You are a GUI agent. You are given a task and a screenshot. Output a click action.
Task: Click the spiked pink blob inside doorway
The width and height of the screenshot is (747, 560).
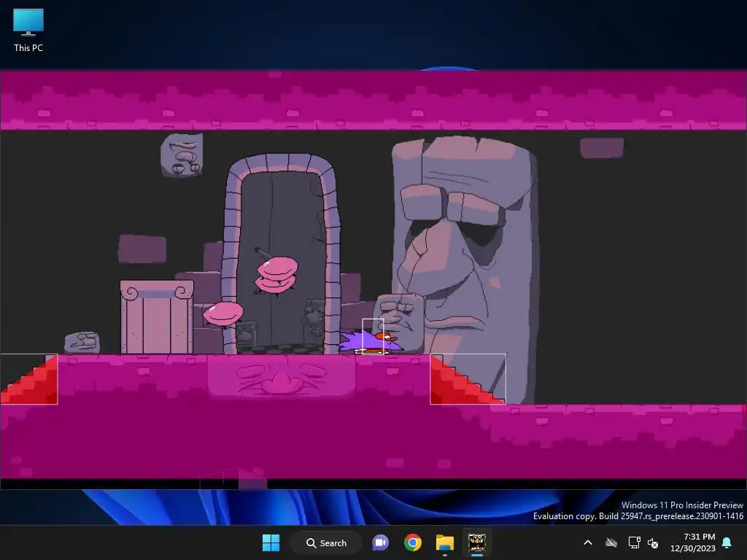click(x=276, y=276)
